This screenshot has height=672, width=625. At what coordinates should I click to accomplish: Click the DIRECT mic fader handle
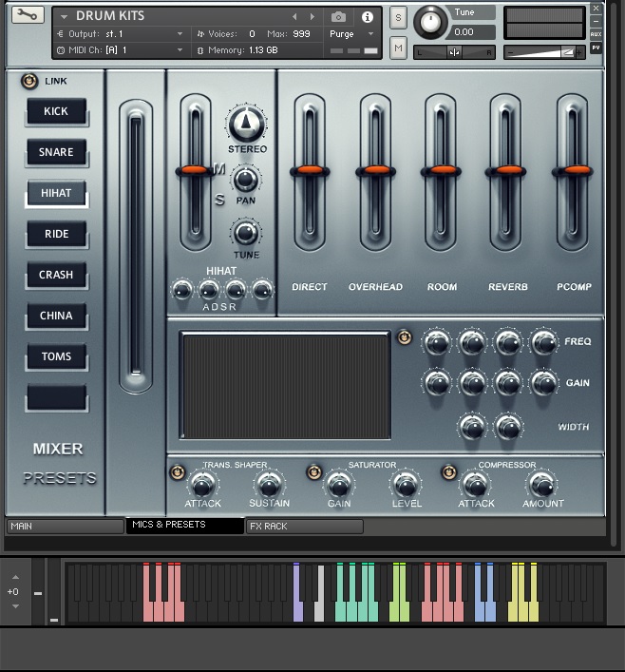point(310,170)
